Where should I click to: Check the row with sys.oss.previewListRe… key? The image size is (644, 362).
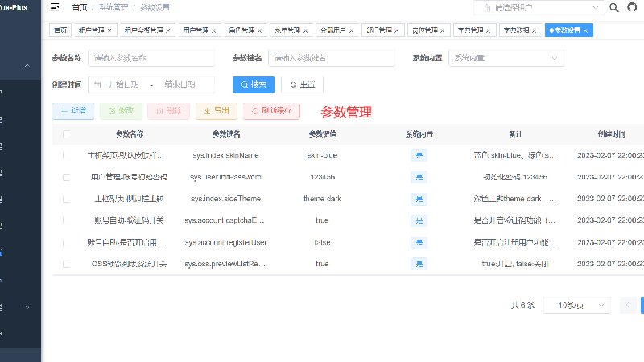[66, 264]
